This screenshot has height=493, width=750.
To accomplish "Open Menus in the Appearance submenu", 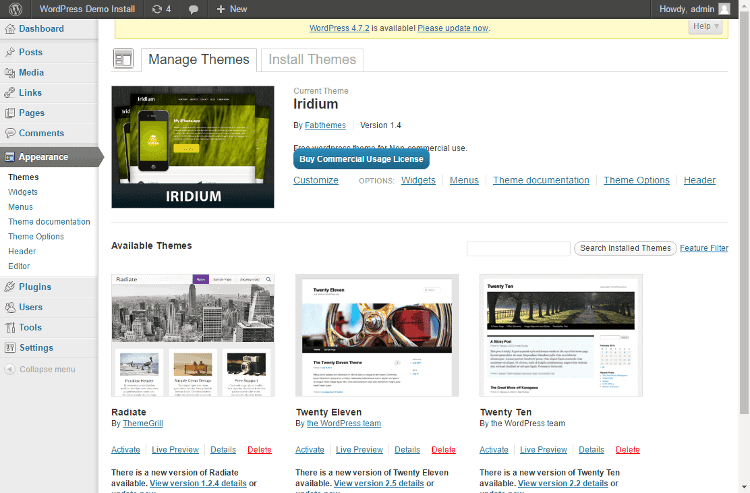I will coord(21,207).
